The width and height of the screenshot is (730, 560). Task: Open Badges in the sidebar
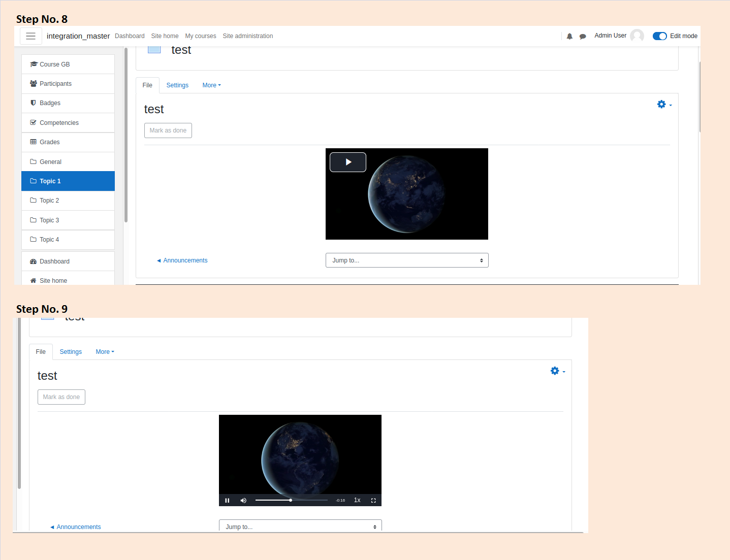pyautogui.click(x=68, y=103)
